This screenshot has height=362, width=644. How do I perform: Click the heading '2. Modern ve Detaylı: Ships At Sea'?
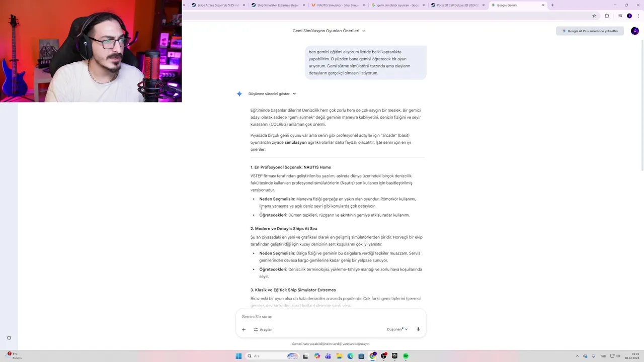[284, 229]
